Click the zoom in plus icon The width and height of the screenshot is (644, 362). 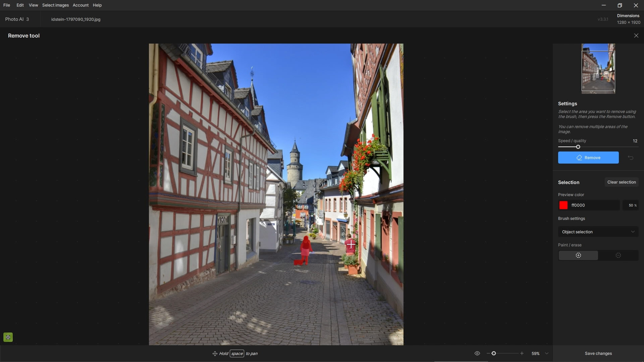(522, 353)
